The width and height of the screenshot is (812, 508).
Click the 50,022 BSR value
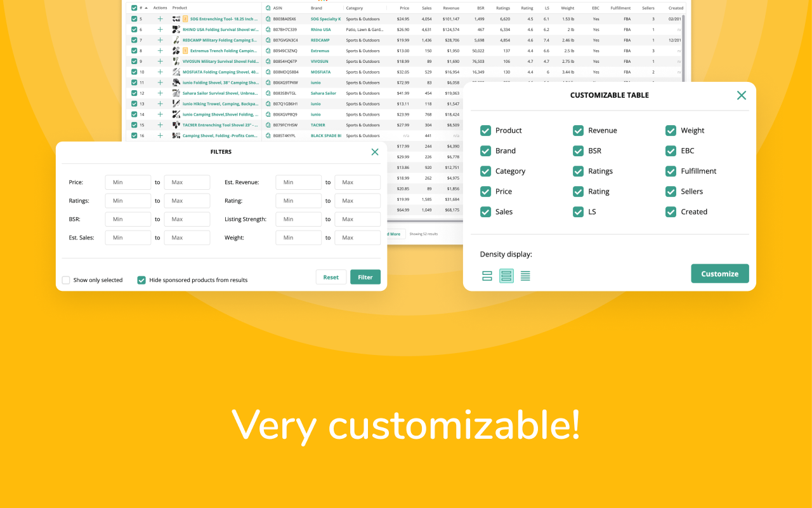pyautogui.click(x=478, y=51)
